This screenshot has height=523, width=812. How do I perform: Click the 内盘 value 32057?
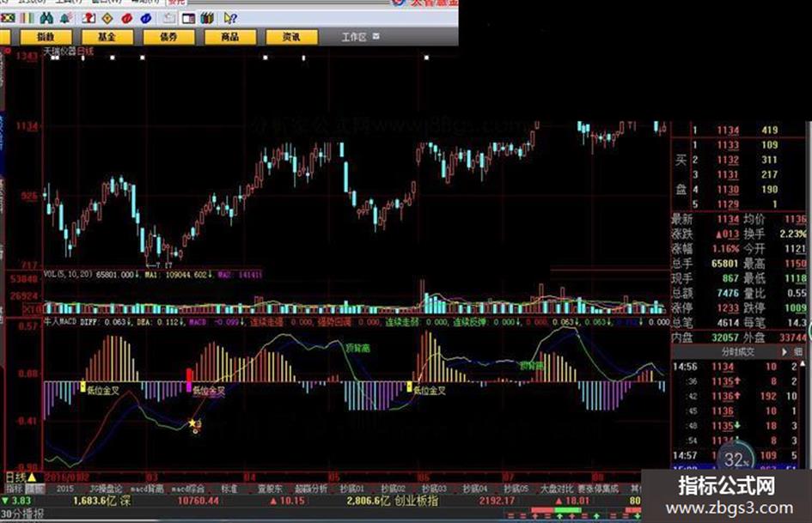[725, 338]
